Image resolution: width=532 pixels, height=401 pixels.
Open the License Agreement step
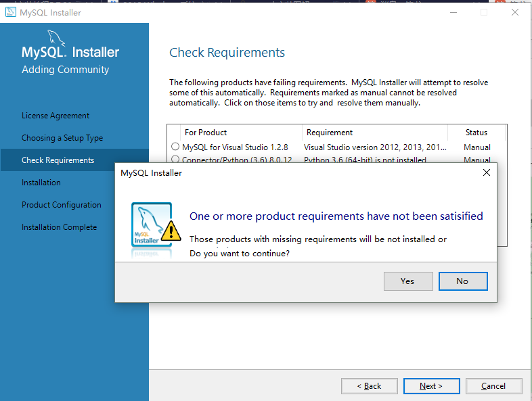56,116
